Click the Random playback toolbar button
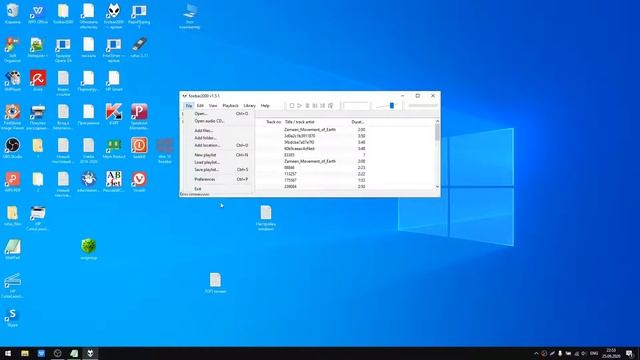 click(x=330, y=106)
